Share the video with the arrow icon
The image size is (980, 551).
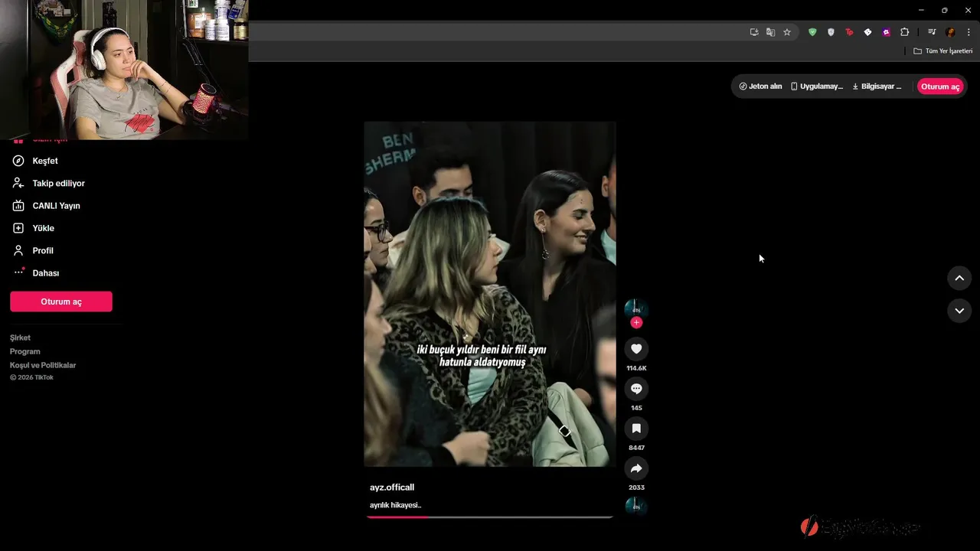coord(636,468)
